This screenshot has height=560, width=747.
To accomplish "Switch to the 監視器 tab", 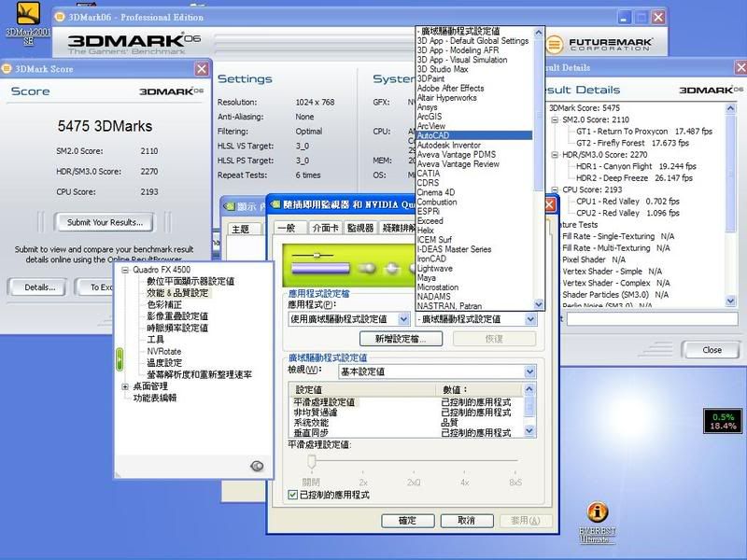I will click(x=360, y=228).
